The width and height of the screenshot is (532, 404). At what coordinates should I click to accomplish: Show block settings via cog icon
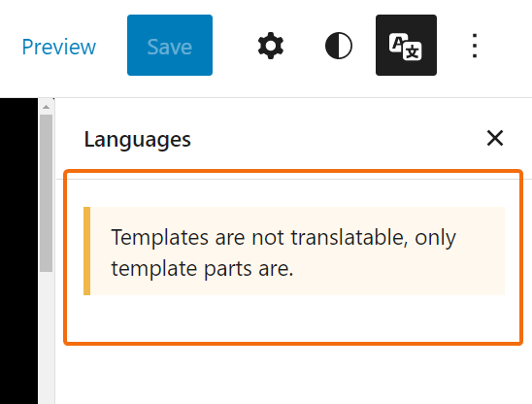(271, 46)
